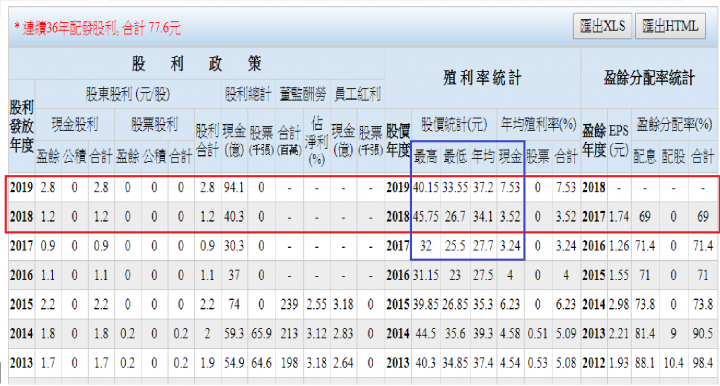Image resolution: width=720 pixels, height=386 pixels.
Task: Click the 員工紅利 header
Action: click(357, 95)
